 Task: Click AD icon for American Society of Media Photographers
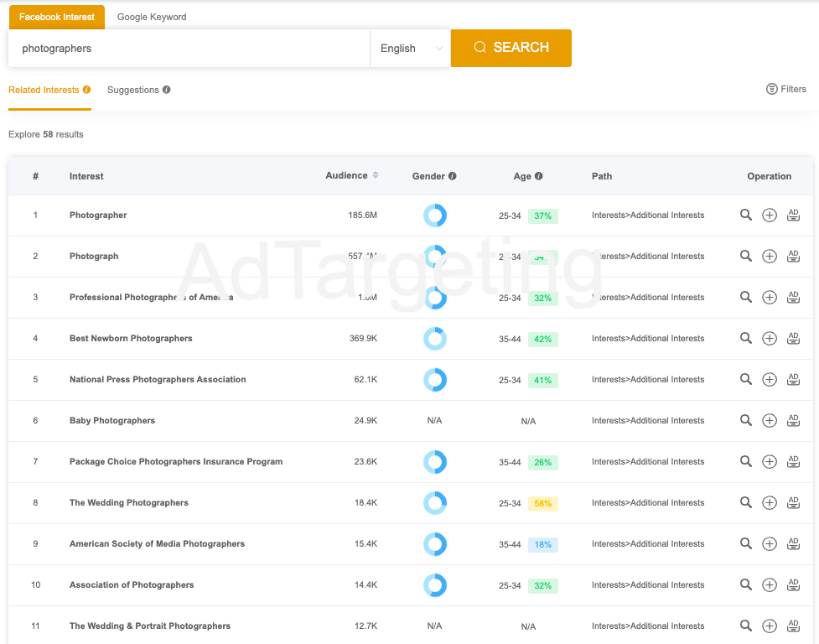point(793,543)
